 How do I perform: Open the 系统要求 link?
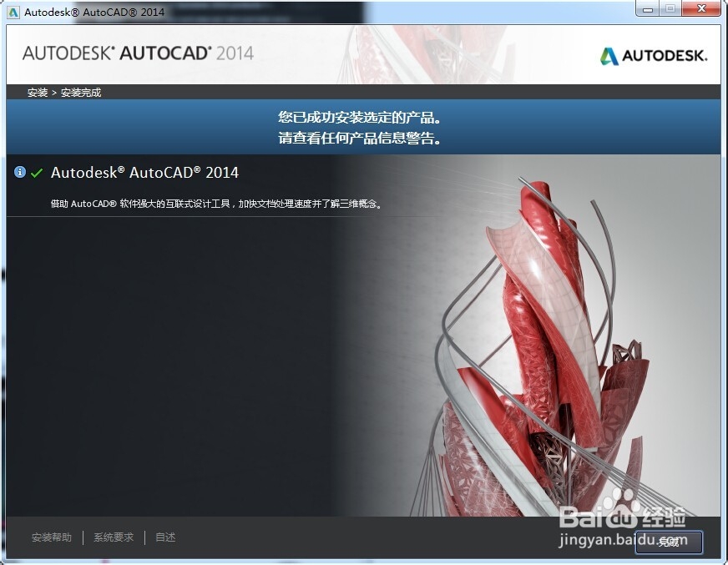114,537
